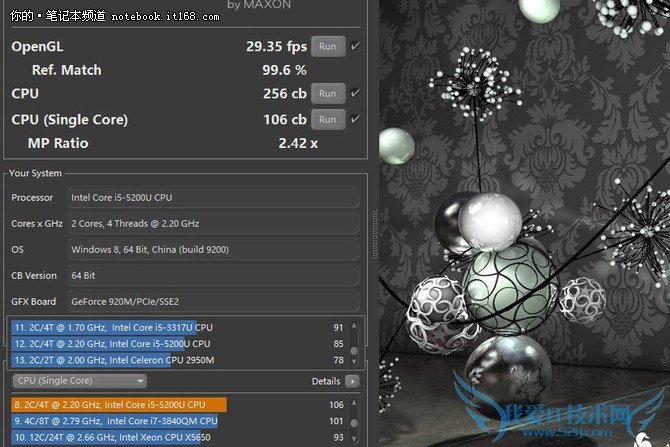Screen dimensions: 670x447
Task: Select ranking row 11 Intel Core i5-3317U
Action: coord(179,328)
